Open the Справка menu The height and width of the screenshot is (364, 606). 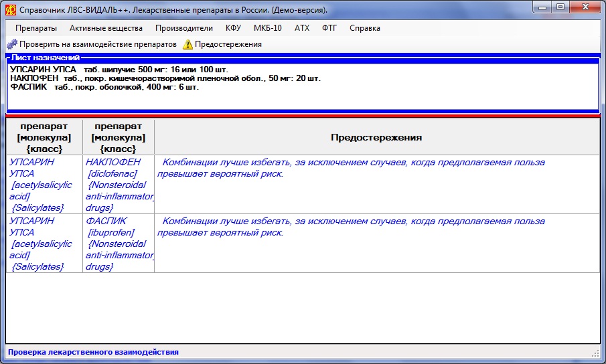tap(365, 28)
